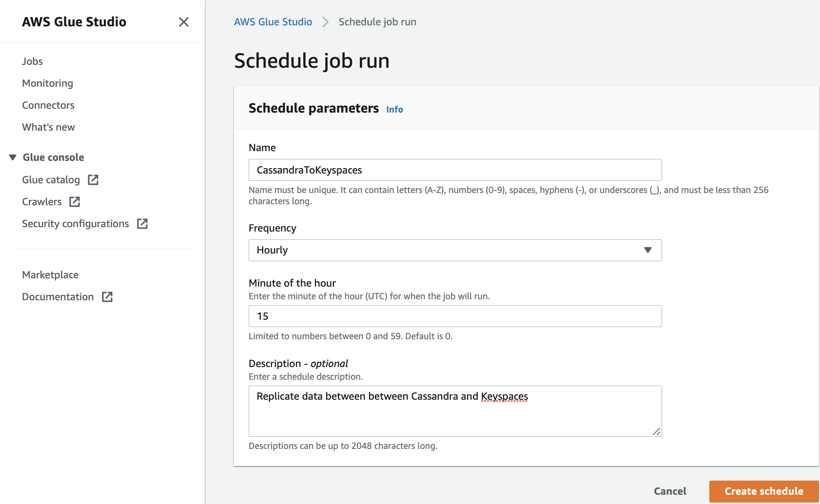Viewport: 820px width, 504px height.
Task: Open Security configurations link
Action: pos(76,224)
